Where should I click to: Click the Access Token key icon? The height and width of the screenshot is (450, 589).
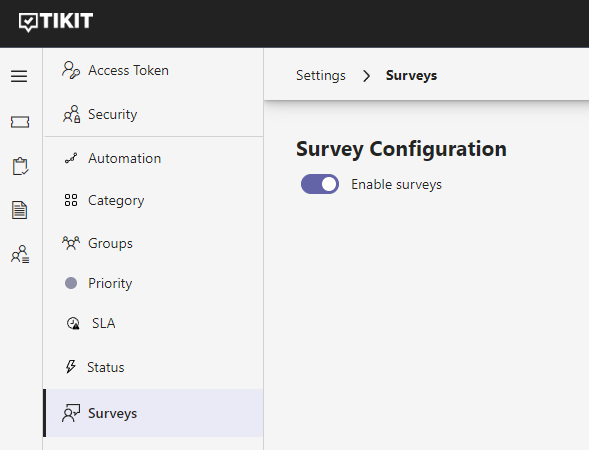(71, 70)
